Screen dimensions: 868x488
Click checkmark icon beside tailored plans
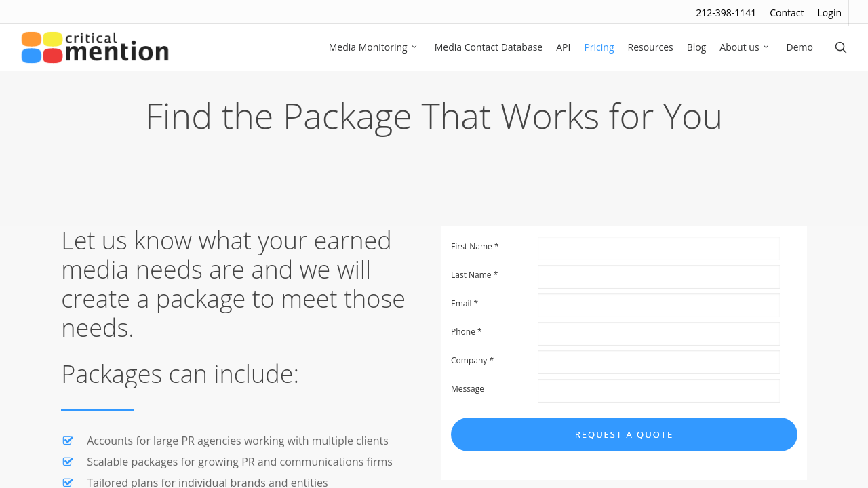pyautogui.click(x=68, y=483)
